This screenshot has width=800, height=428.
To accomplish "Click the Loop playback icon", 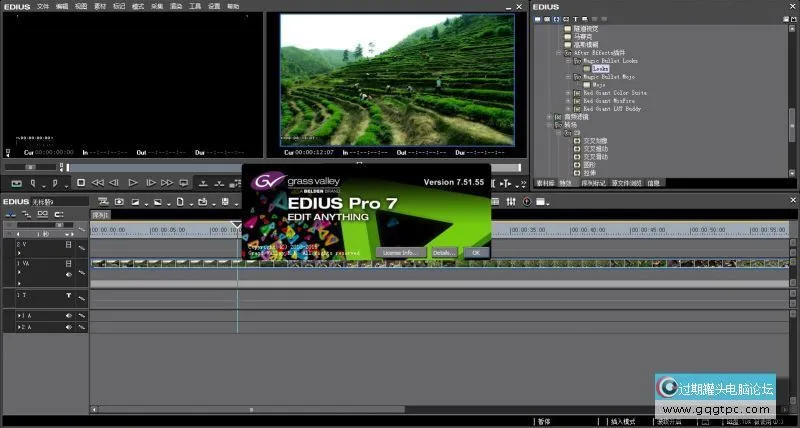I will click(183, 183).
